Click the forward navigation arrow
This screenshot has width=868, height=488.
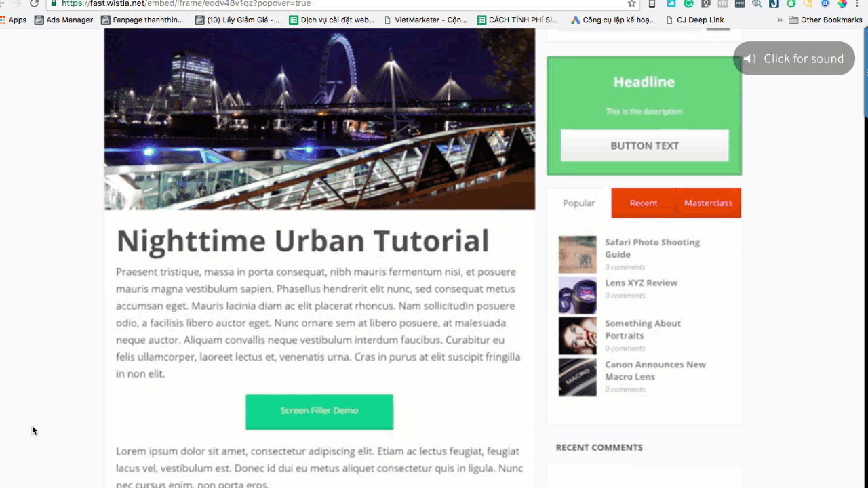pos(16,3)
